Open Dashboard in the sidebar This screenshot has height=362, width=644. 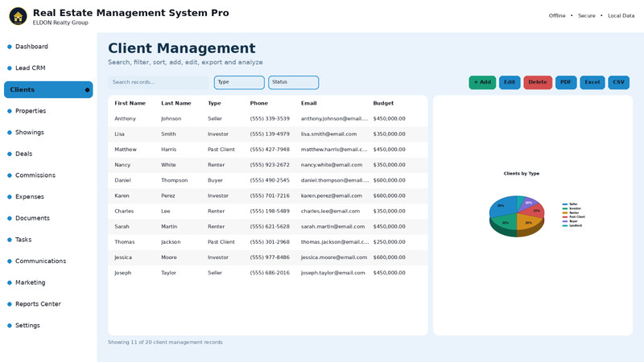coord(31,47)
